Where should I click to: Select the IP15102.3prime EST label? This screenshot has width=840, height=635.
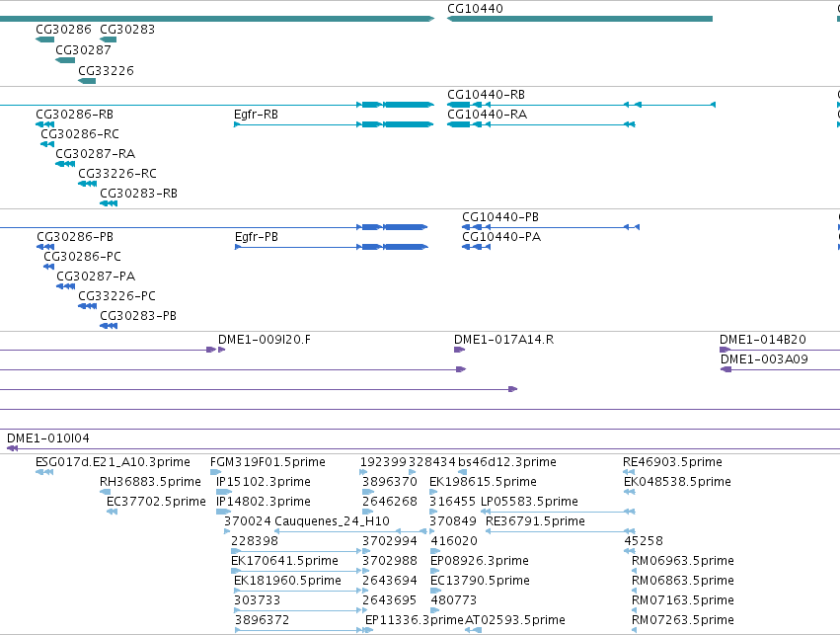coord(263,482)
